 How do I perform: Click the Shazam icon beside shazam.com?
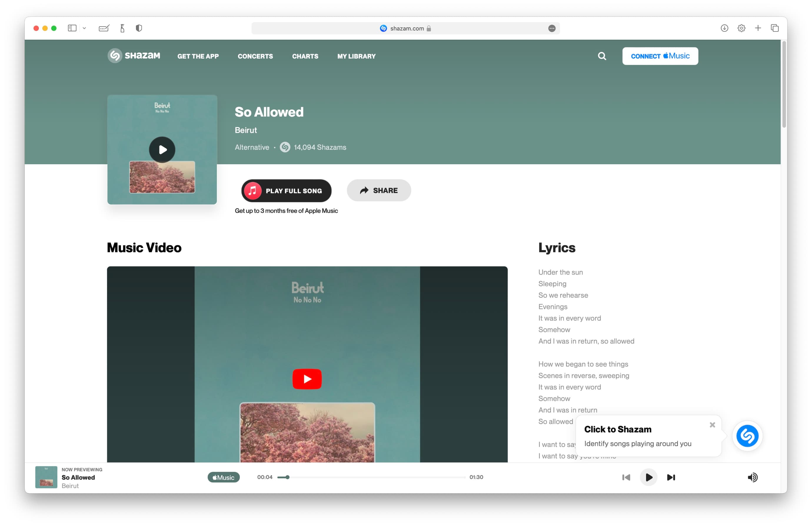[383, 28]
